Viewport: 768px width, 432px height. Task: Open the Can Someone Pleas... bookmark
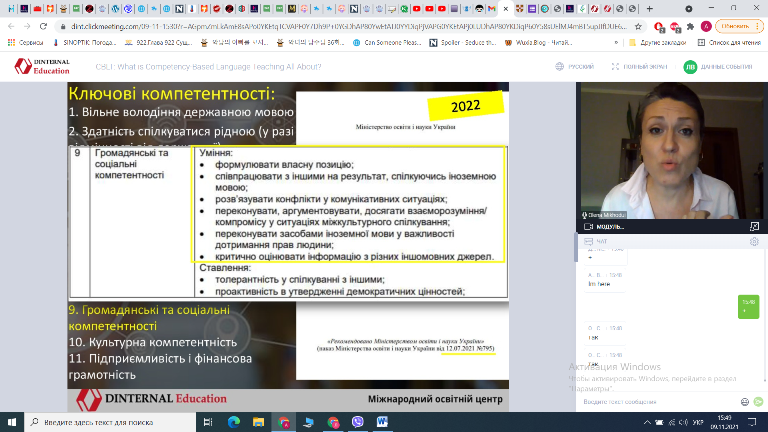[387, 43]
